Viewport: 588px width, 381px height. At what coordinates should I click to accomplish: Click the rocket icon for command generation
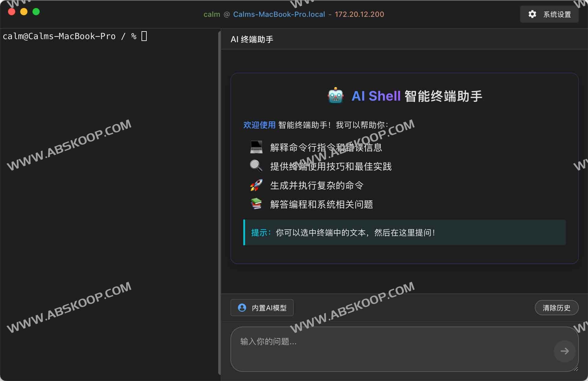(255, 185)
